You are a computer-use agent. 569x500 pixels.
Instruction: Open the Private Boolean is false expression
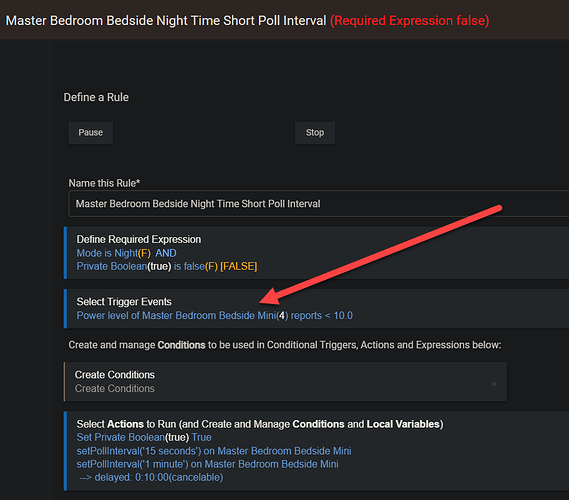[x=147, y=267]
